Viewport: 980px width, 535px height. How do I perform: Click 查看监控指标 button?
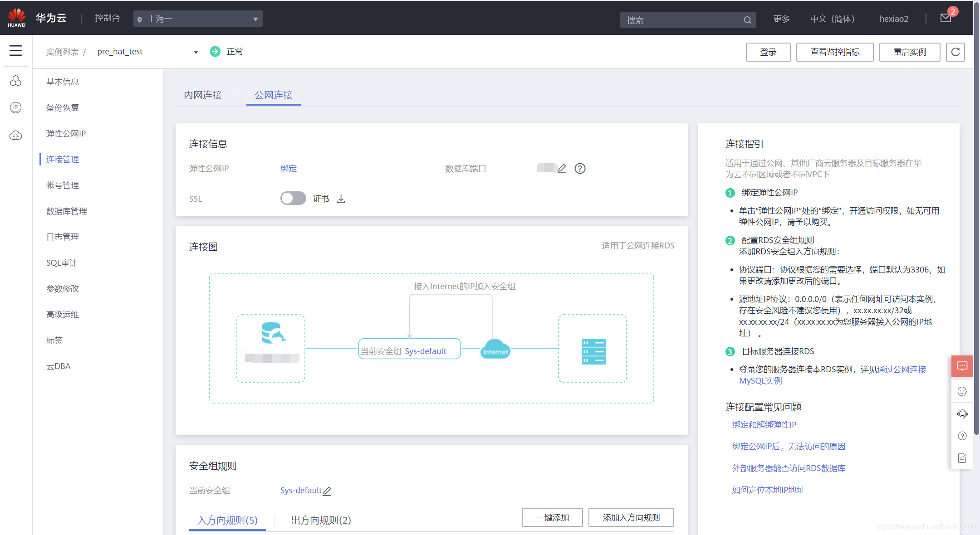click(835, 52)
